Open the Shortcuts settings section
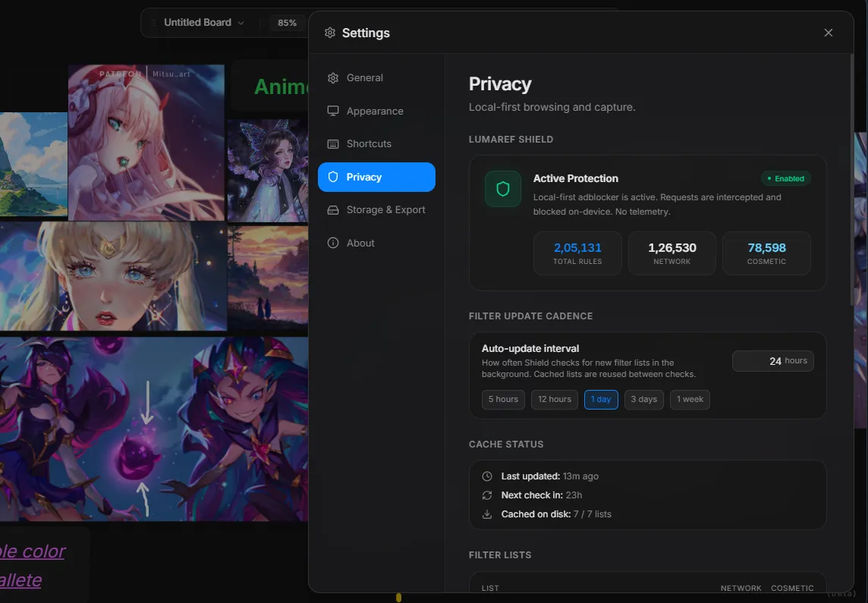Image resolution: width=868 pixels, height=603 pixels. point(376,144)
